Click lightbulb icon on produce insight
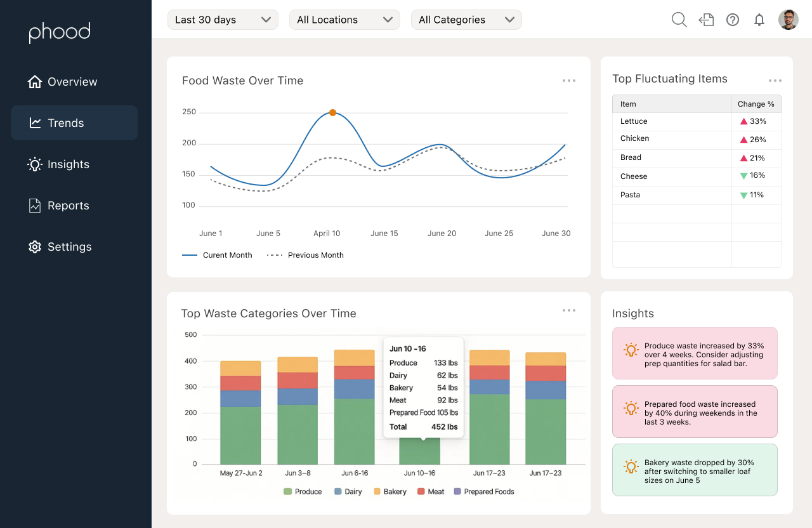Image resolution: width=812 pixels, height=528 pixels. (x=631, y=350)
